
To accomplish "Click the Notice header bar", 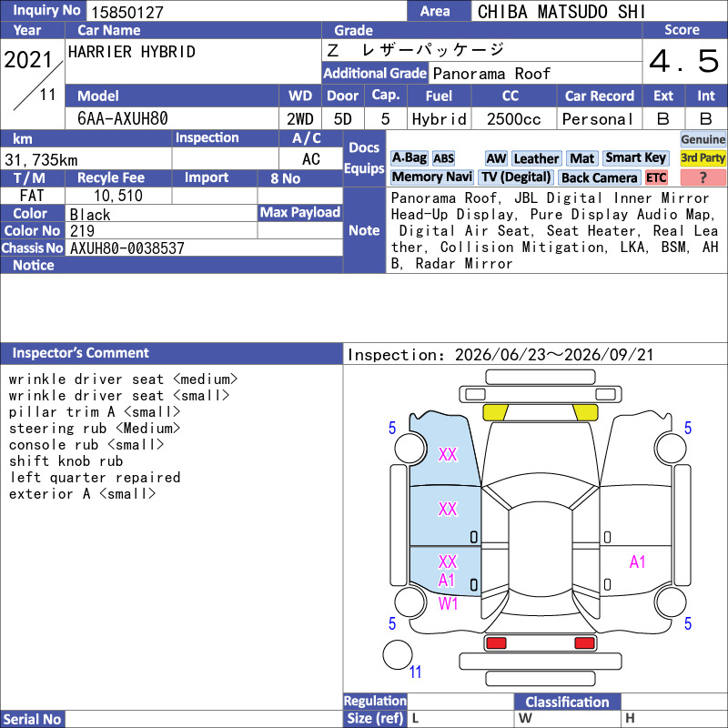I will pyautogui.click(x=171, y=265).
